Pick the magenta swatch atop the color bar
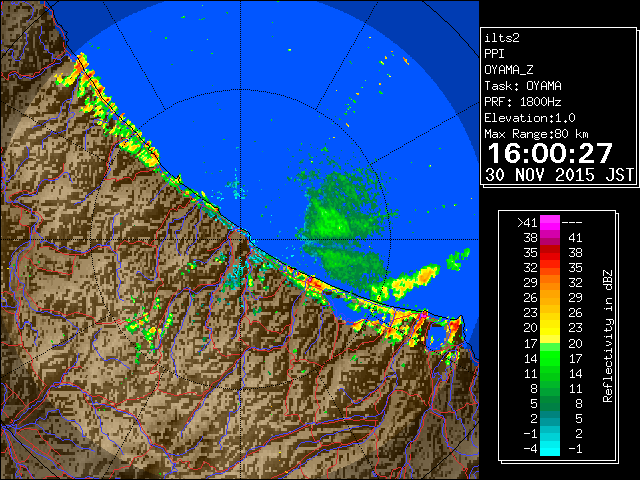 coord(550,223)
